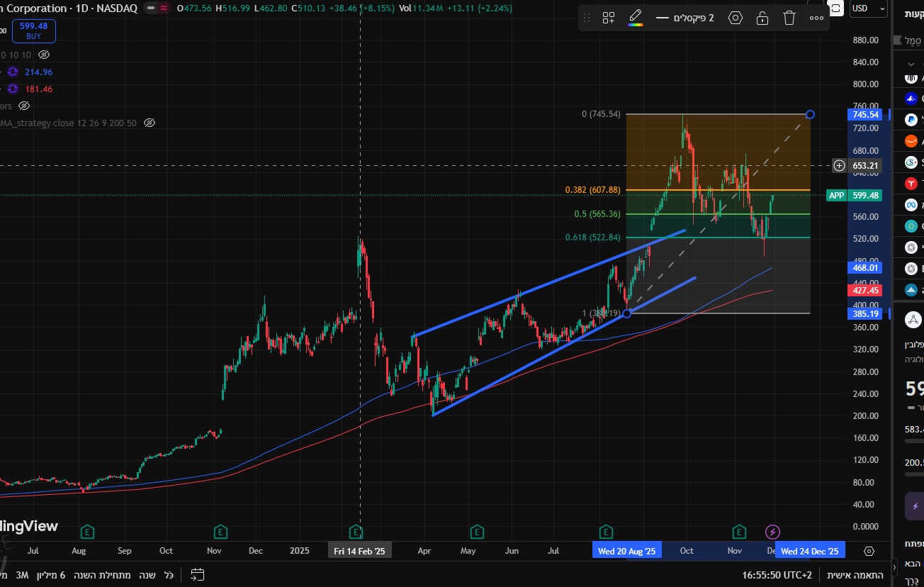The height and width of the screenshot is (587, 924).
Task: Select the 6 months range tab (6 מיליון)
Action: pyautogui.click(x=52, y=574)
